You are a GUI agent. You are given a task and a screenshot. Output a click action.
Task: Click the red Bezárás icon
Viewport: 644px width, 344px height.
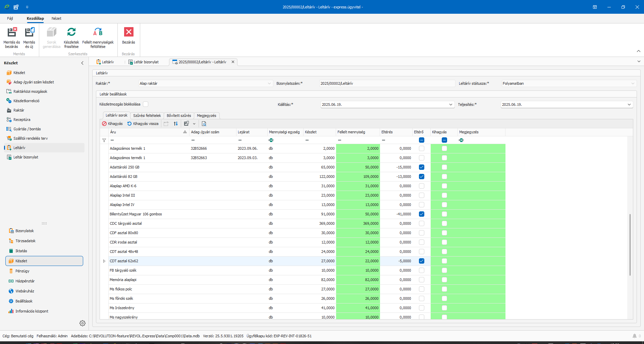pos(128,32)
